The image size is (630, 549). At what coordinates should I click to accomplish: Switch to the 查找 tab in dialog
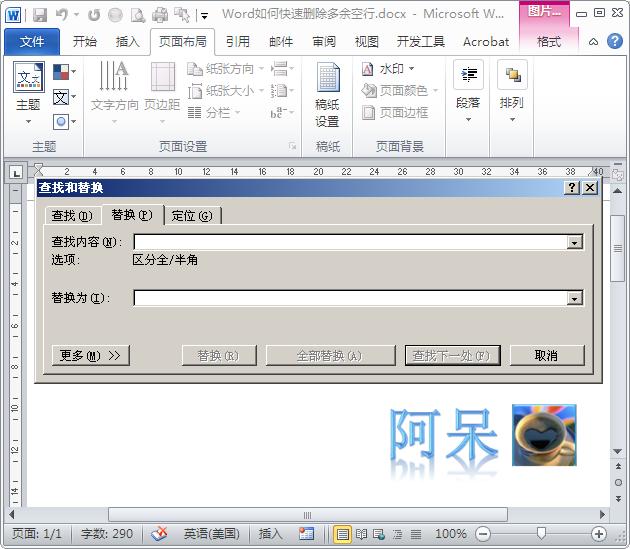point(72,216)
